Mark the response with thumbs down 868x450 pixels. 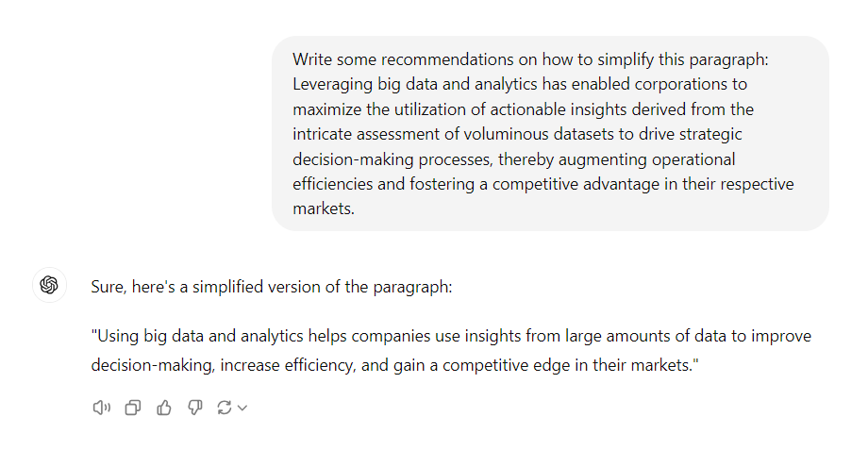(x=195, y=408)
